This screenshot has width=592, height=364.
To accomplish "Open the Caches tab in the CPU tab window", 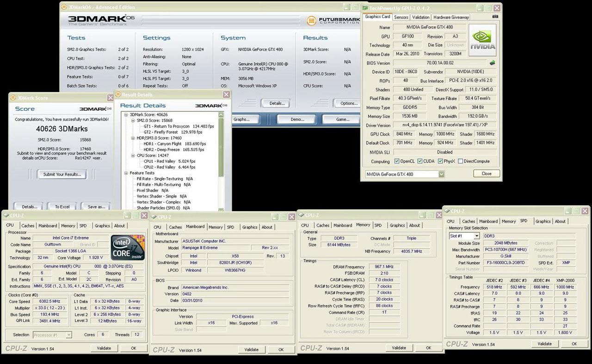I will coord(28,226).
